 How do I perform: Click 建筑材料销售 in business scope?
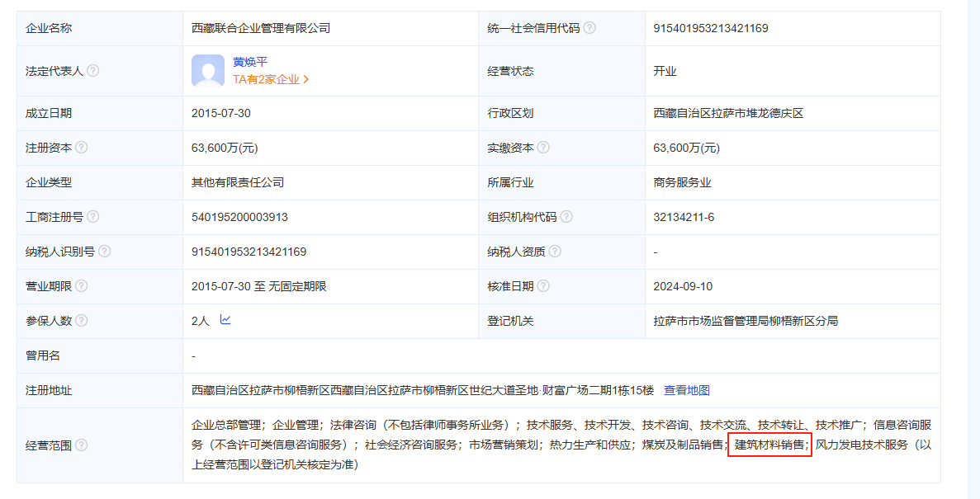pos(769,445)
